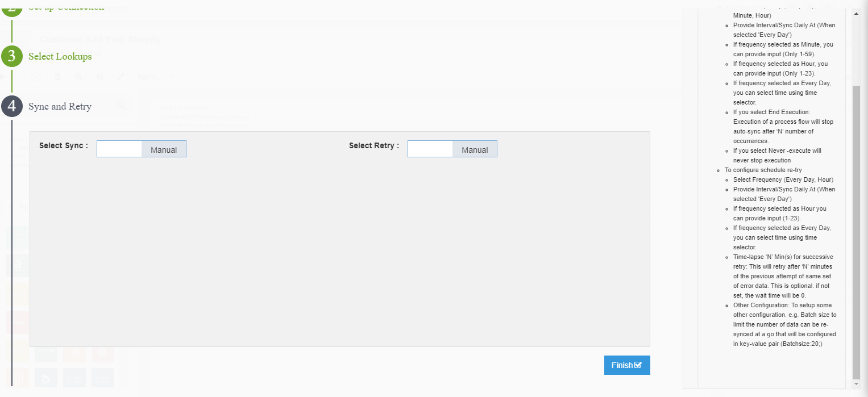Click the green step 3 circle

[13, 56]
